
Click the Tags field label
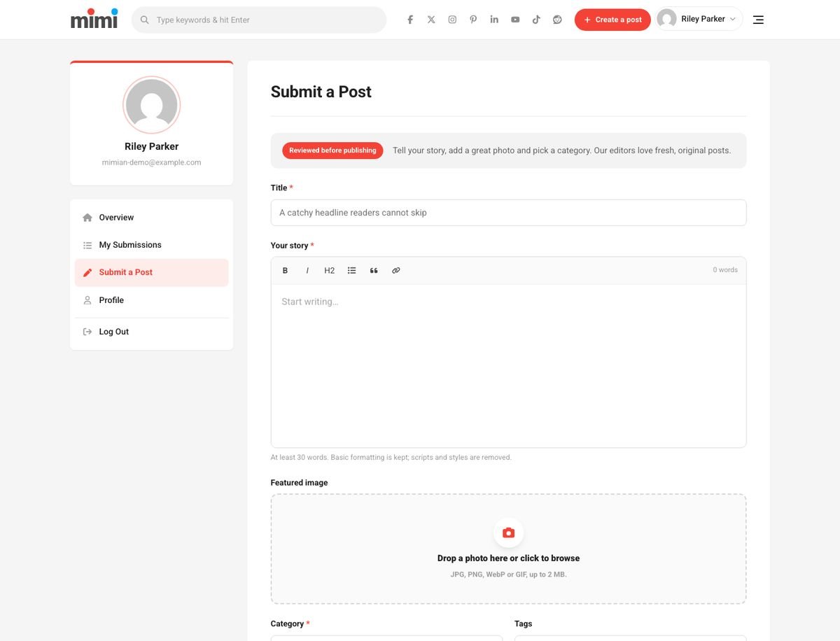click(x=524, y=624)
